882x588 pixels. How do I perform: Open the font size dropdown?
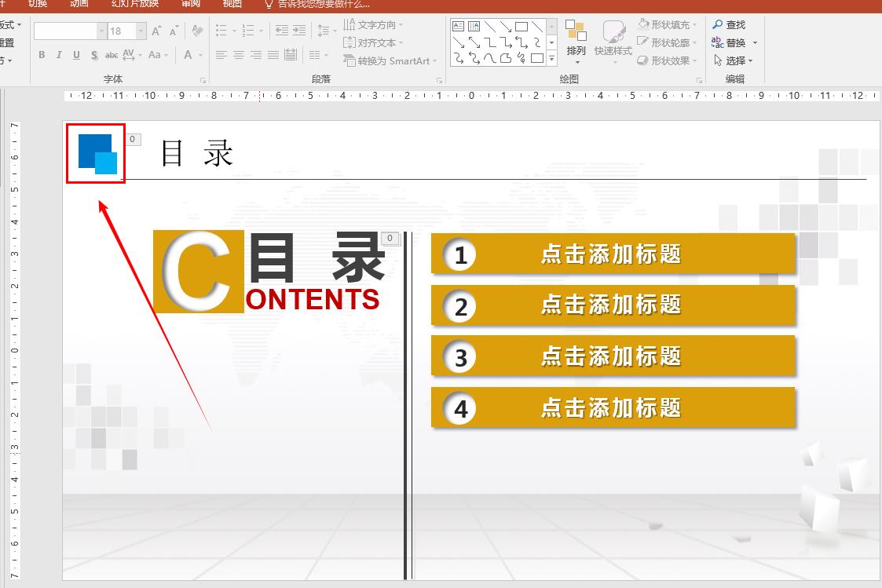(141, 31)
